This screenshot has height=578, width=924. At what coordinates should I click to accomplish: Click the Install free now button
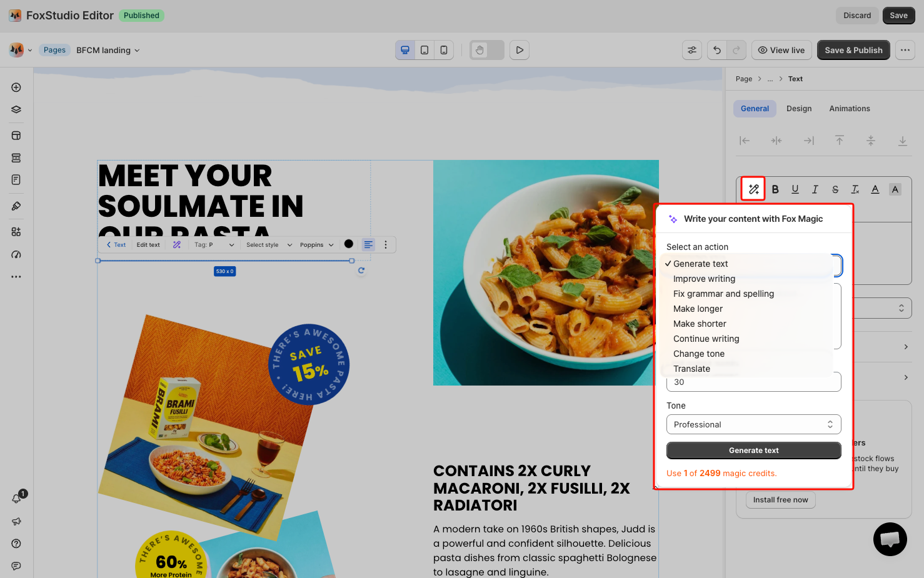click(780, 500)
